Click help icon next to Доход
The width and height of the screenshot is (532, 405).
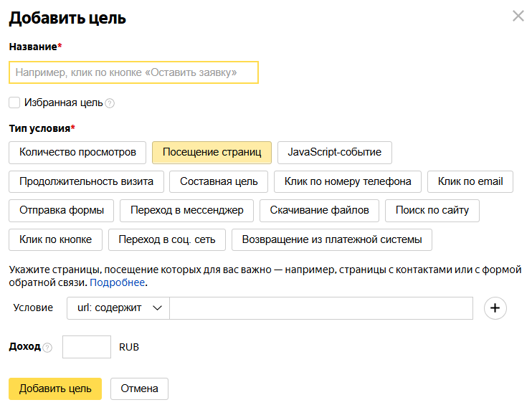(47, 348)
